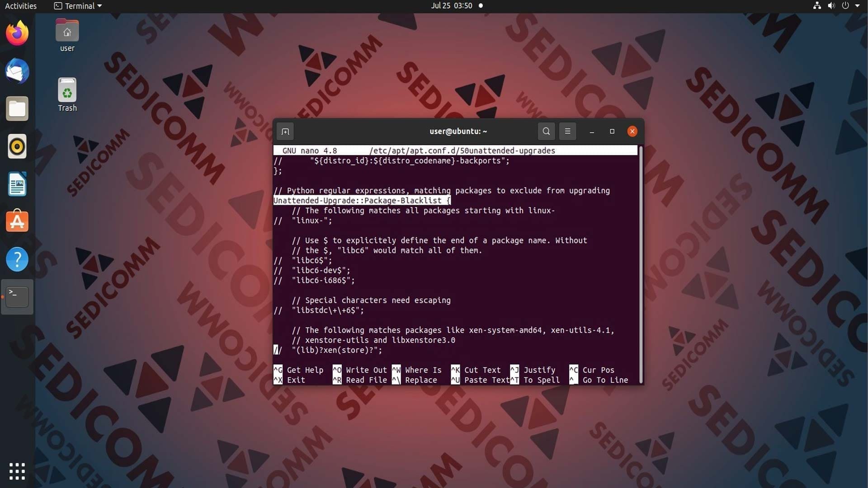Click the To Spell shortcut label
The height and width of the screenshot is (488, 868).
542,380
